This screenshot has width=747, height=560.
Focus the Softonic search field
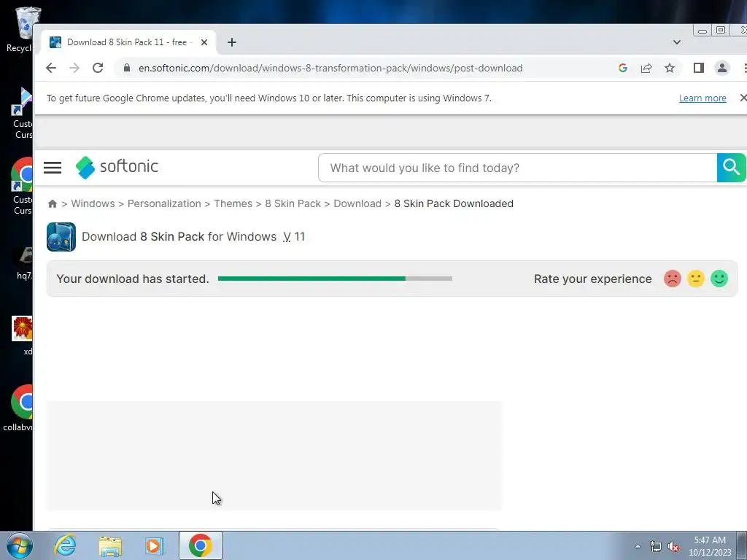pos(518,168)
